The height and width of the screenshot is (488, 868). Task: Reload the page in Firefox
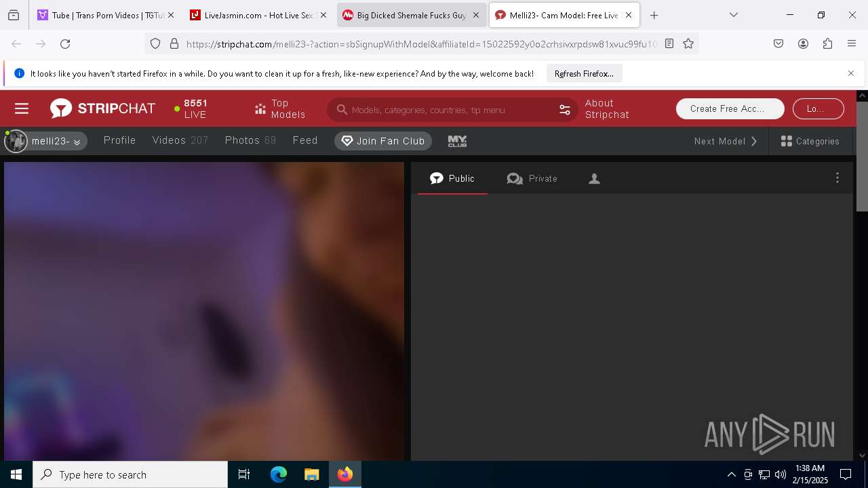pos(65,43)
